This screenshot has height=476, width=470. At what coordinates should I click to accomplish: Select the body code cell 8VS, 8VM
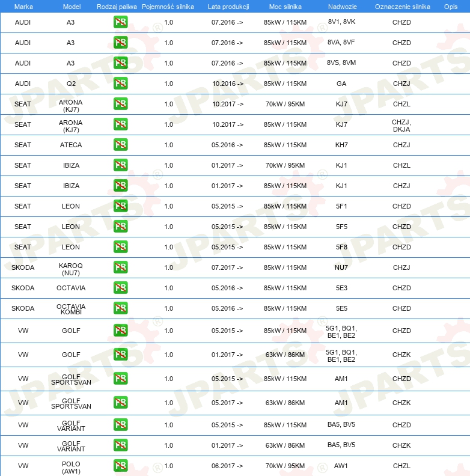[x=341, y=63]
